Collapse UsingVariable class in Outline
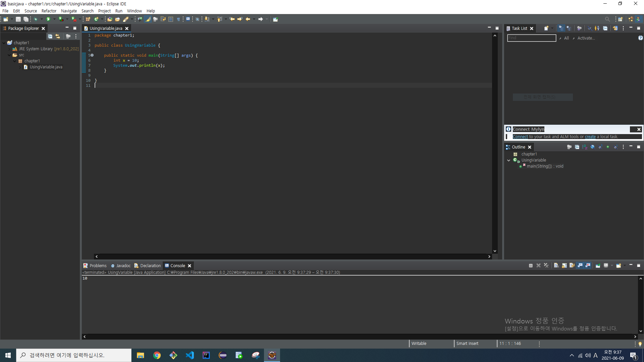Image resolution: width=644 pixels, height=362 pixels. point(508,160)
